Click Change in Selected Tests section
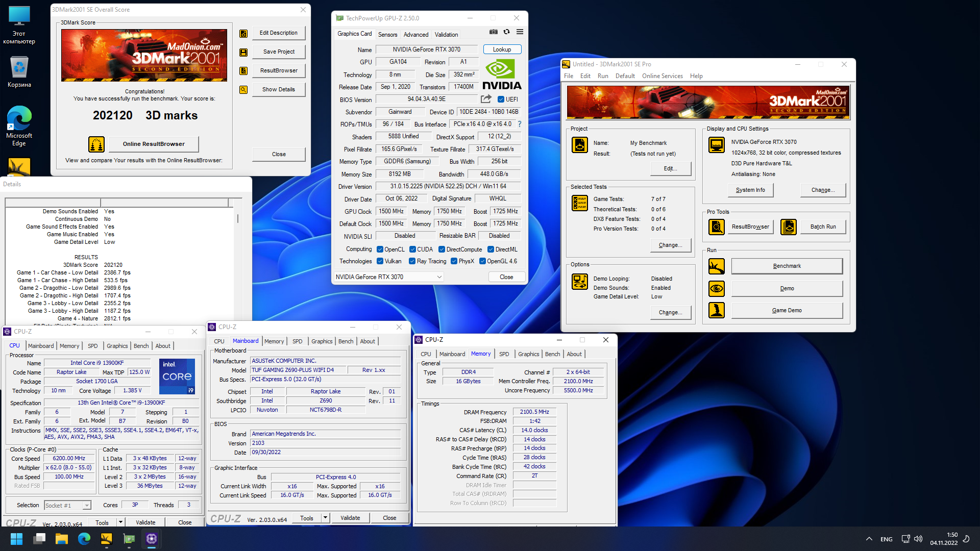Image resolution: width=980 pixels, height=551 pixels. 670,245
